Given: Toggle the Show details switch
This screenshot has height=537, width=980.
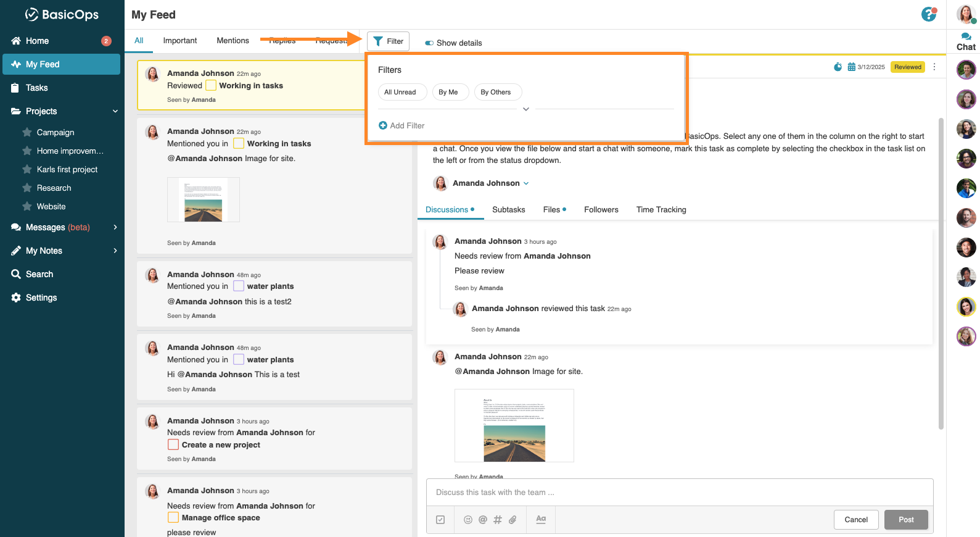Looking at the screenshot, I should (429, 43).
